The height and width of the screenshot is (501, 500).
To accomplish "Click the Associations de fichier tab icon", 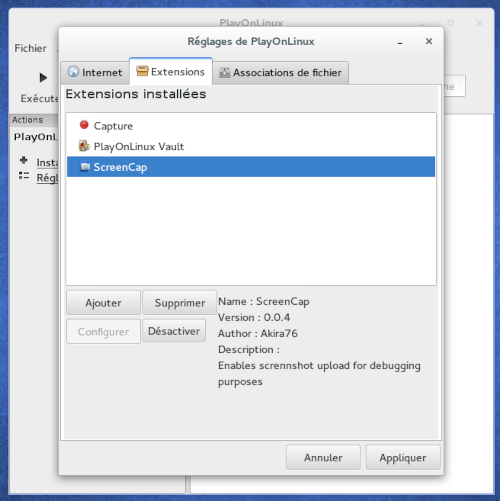I will click(x=224, y=72).
